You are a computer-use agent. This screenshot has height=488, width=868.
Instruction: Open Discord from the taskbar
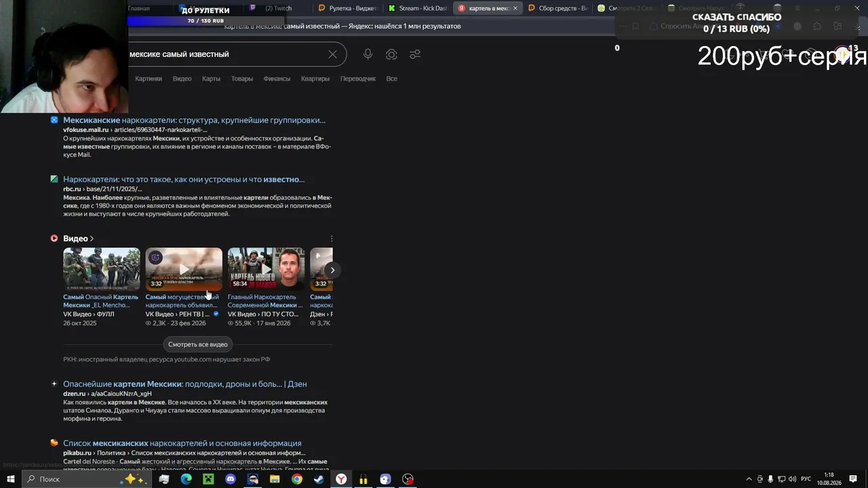point(231,479)
